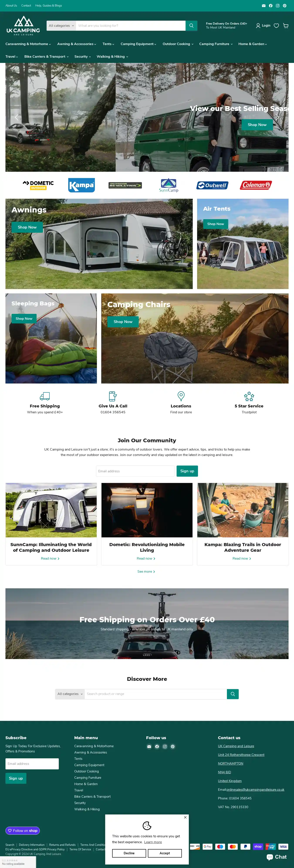Click Shop Now on the Awnings banner

(x=27, y=227)
